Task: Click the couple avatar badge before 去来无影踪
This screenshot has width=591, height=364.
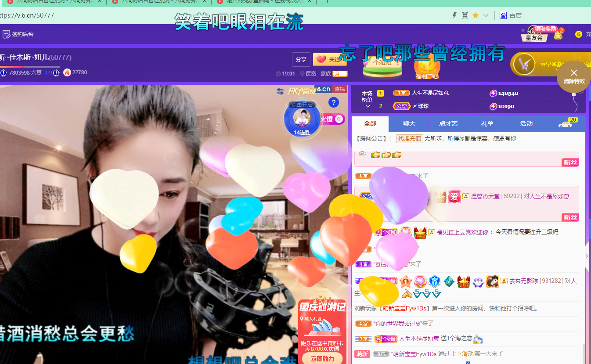Action: (492, 281)
